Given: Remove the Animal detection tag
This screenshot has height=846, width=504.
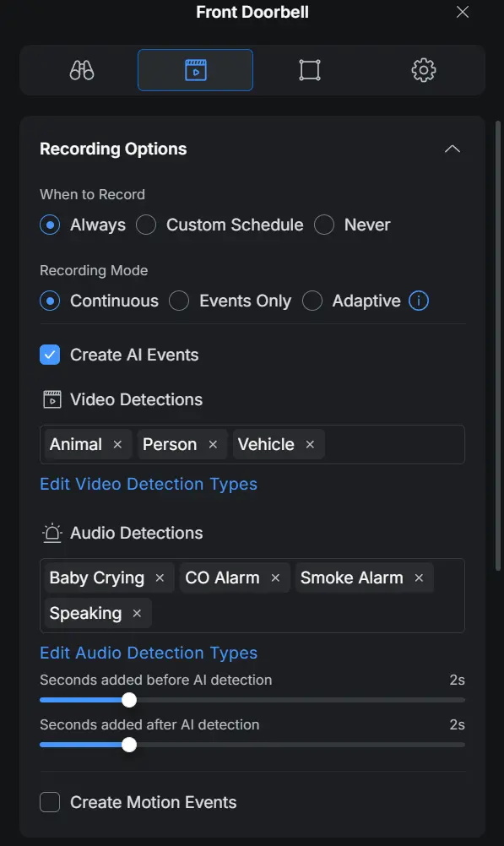Looking at the screenshot, I should (x=117, y=445).
